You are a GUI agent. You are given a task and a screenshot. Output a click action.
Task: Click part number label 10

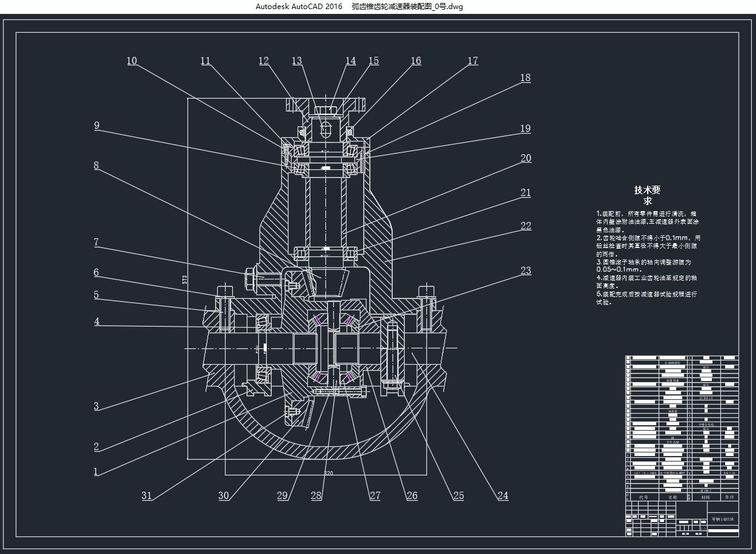tap(132, 60)
